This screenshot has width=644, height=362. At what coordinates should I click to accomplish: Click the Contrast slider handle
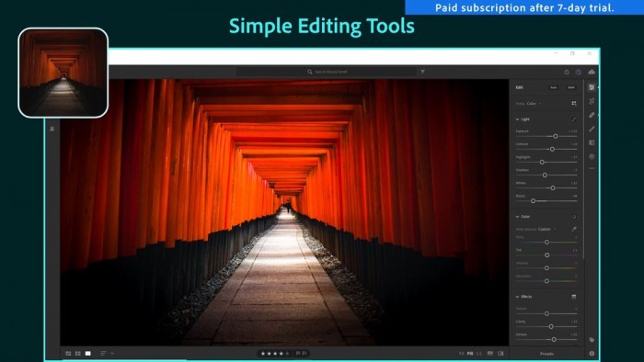tap(552, 149)
